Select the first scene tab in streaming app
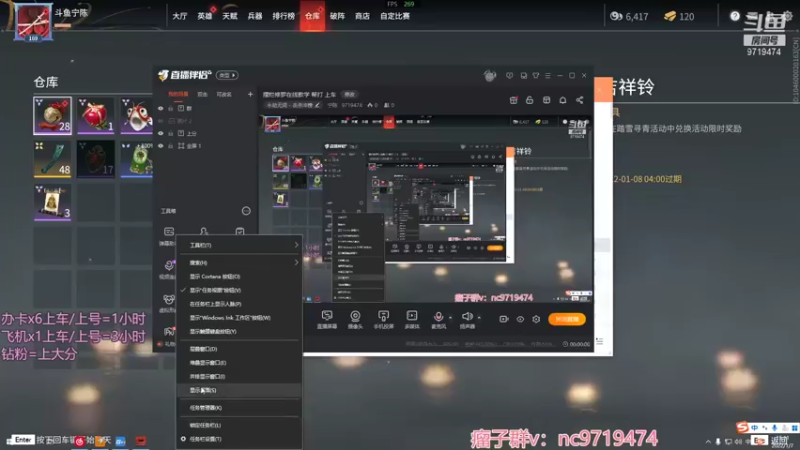This screenshot has height=450, width=800. coord(178,94)
